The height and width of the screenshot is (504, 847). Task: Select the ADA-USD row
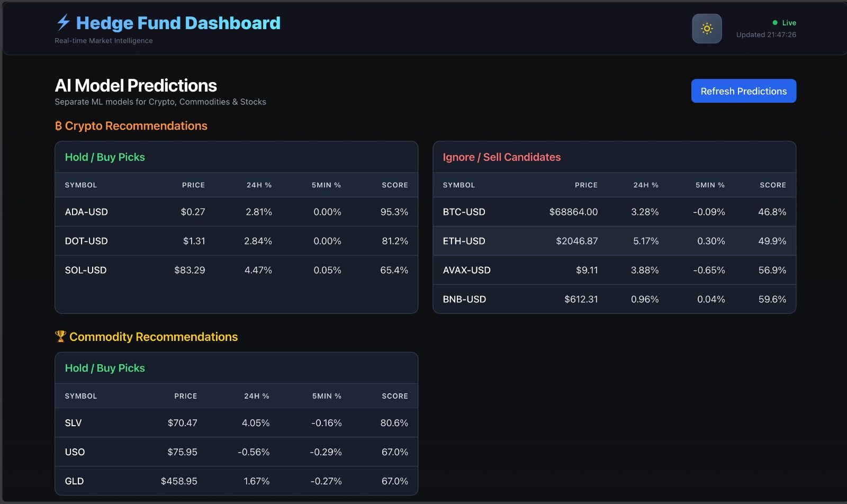tap(236, 212)
